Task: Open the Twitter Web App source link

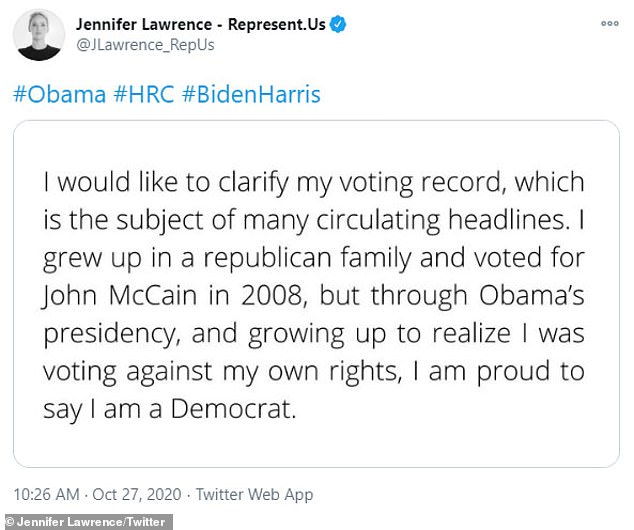Action: (254, 494)
